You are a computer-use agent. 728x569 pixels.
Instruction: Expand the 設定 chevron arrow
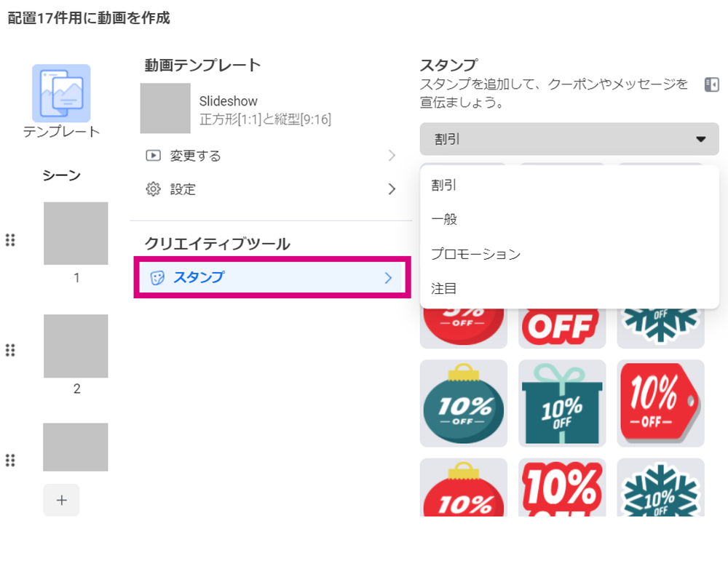coord(392,189)
